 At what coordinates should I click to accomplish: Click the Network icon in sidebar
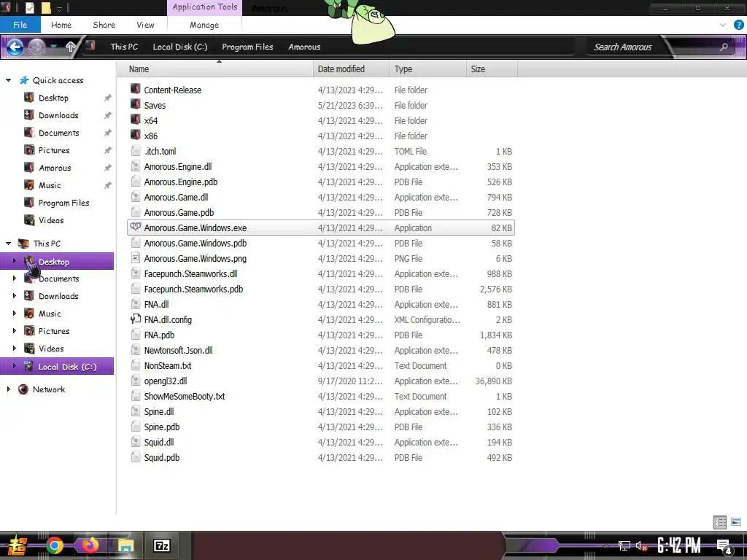tap(23, 389)
